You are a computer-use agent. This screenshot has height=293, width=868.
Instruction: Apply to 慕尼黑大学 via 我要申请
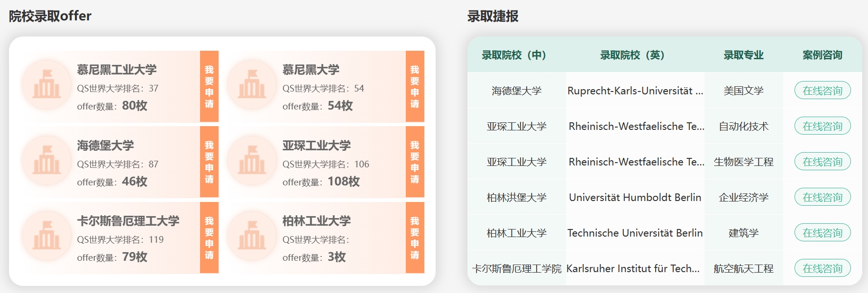(x=415, y=86)
